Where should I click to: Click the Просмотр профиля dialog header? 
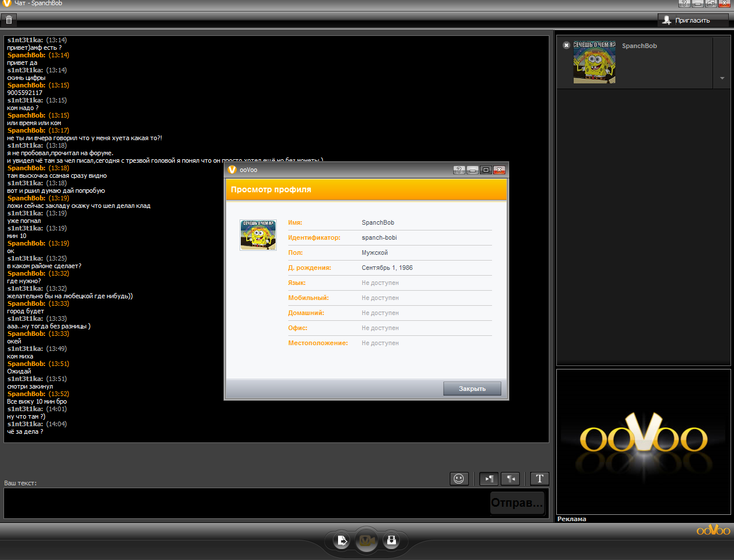(x=366, y=189)
